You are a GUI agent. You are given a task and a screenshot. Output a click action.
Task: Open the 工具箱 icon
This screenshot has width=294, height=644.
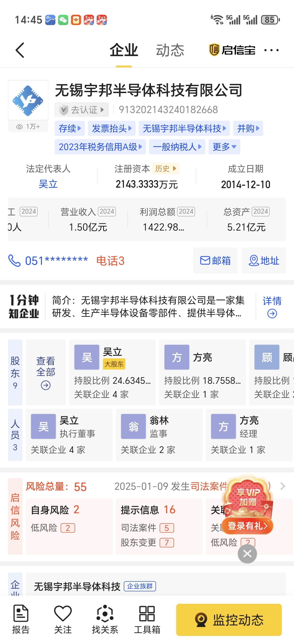(x=147, y=619)
